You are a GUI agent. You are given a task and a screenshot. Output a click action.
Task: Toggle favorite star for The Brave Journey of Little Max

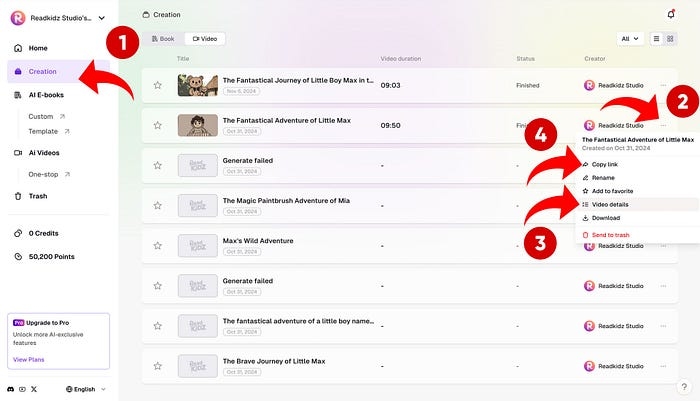point(157,365)
